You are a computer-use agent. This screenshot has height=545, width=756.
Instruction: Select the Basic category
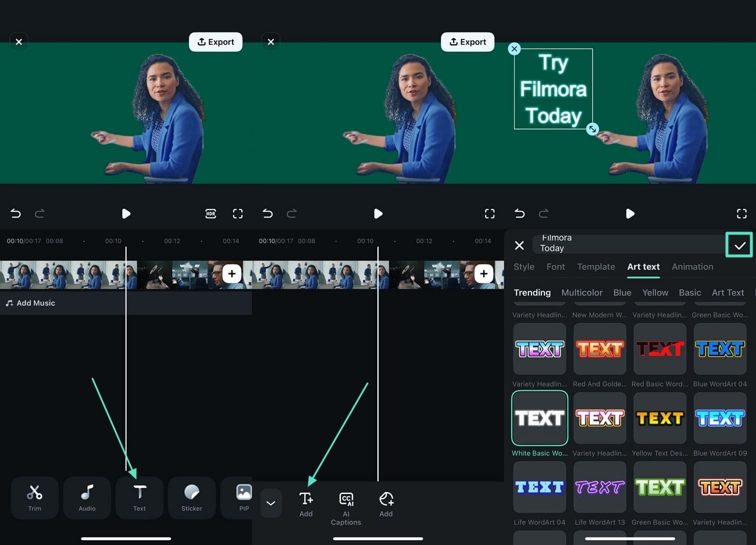coord(690,293)
